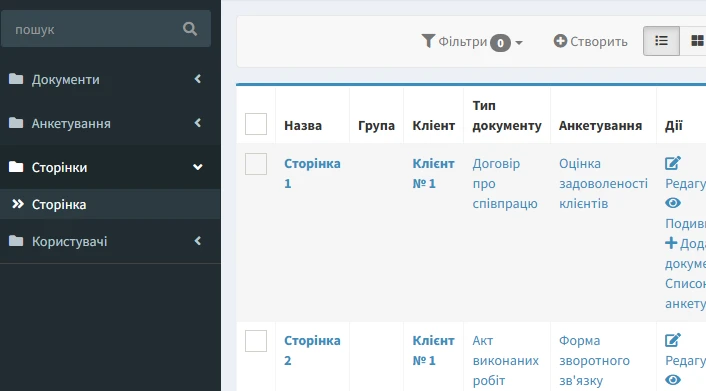Open the Договір про співпрацю link
The height and width of the screenshot is (391, 706).
(505, 183)
